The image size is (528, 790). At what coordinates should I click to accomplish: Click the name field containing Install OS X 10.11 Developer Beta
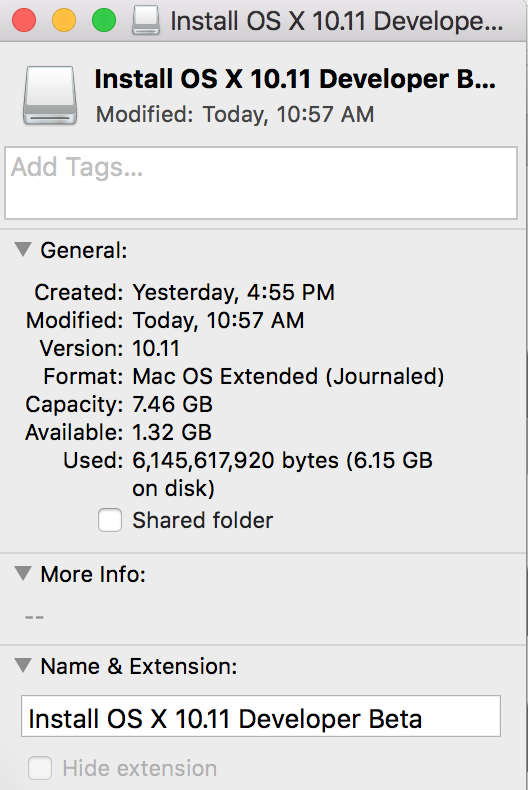(x=261, y=716)
